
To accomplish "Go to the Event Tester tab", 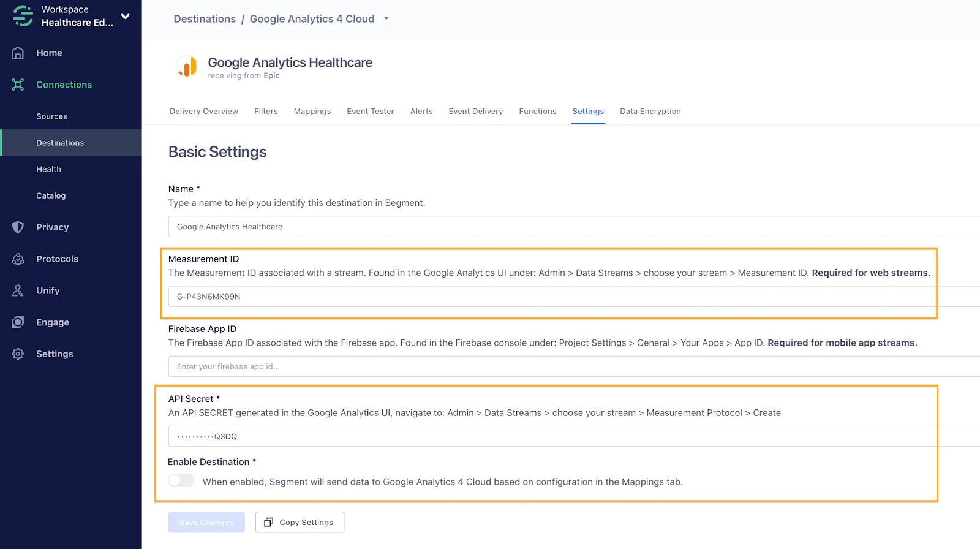I will pyautogui.click(x=371, y=112).
